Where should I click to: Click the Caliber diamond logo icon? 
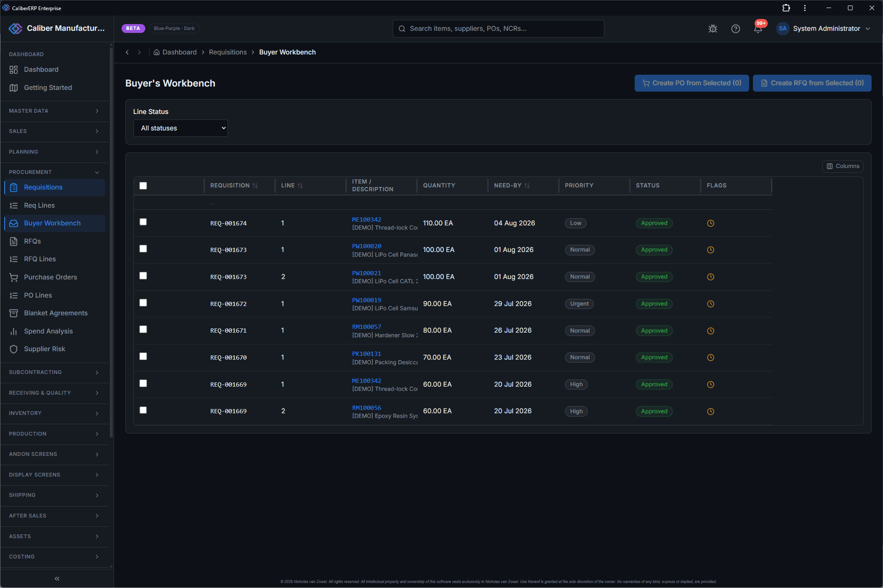16,28
